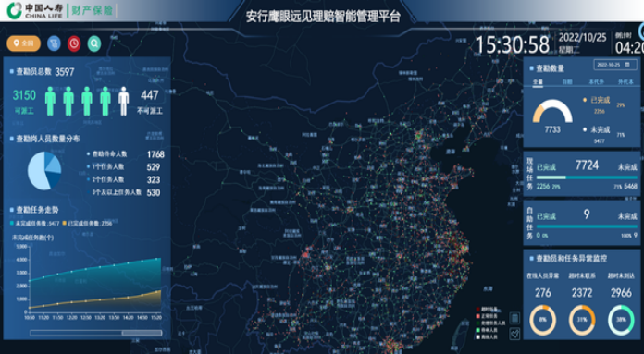
Task: Toggle the 未完成任务数 chart legend series
Action: click(35, 223)
